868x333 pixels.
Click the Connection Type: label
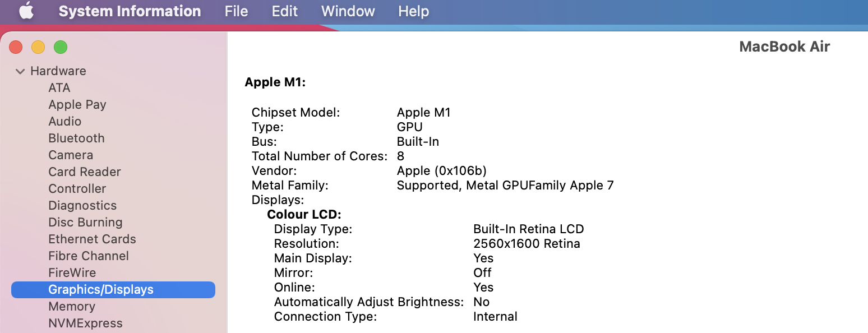[x=325, y=316]
